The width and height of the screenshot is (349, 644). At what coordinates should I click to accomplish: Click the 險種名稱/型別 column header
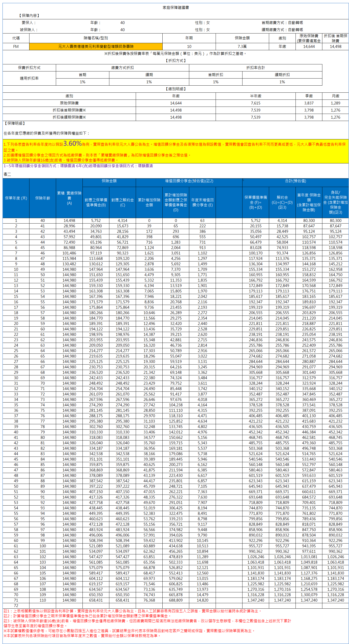pos(96,38)
